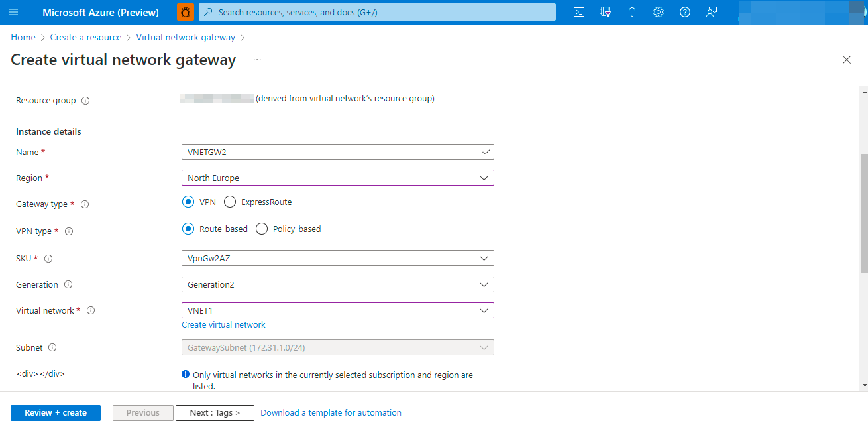Go to Virtual network gateway breadcrumb
The height and width of the screenshot is (431, 868).
[186, 38]
